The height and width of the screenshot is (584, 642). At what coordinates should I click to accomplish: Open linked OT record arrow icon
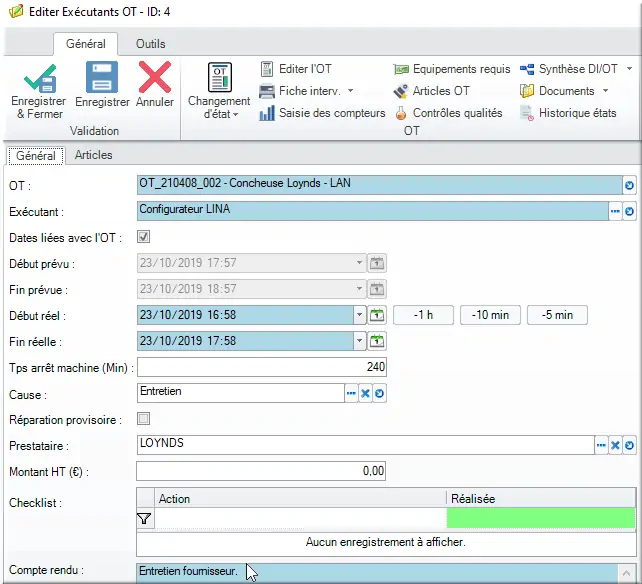click(629, 186)
